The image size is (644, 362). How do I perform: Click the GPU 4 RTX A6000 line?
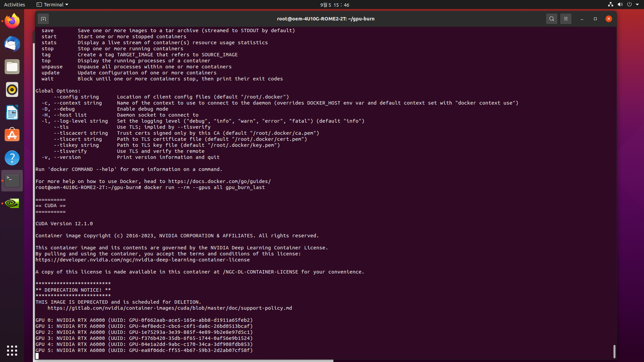pyautogui.click(x=144, y=344)
